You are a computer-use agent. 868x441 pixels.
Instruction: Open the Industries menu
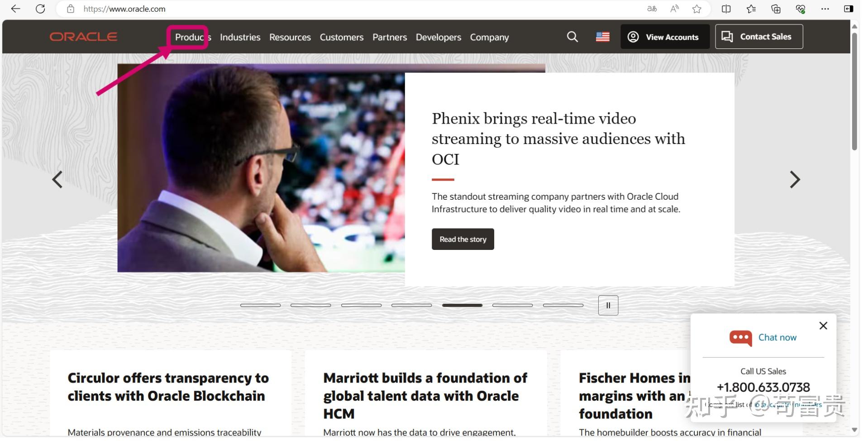coord(240,37)
